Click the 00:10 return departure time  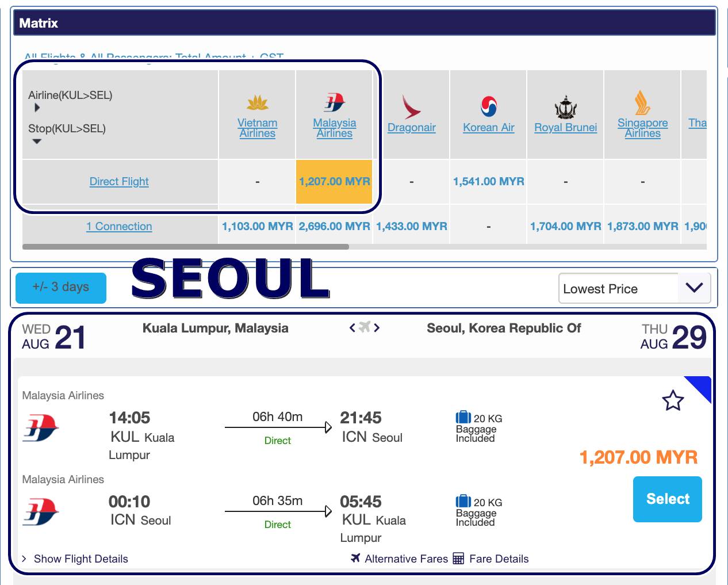click(x=129, y=502)
